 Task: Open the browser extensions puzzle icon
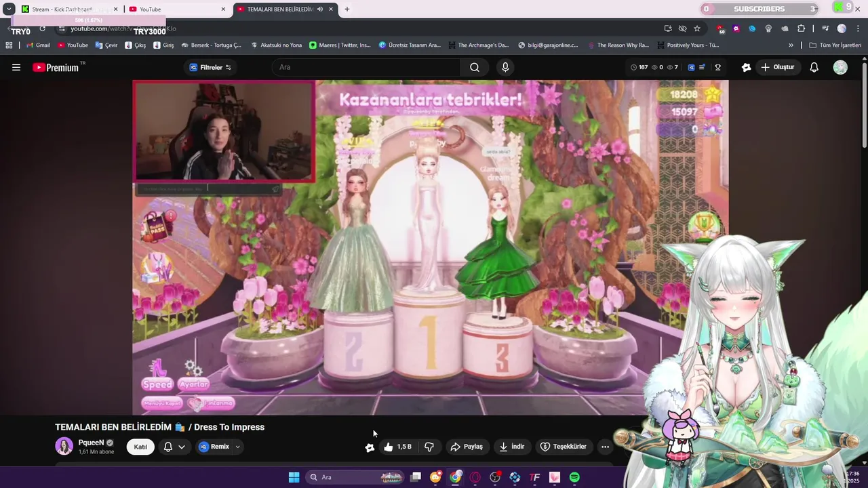pyautogui.click(x=801, y=28)
